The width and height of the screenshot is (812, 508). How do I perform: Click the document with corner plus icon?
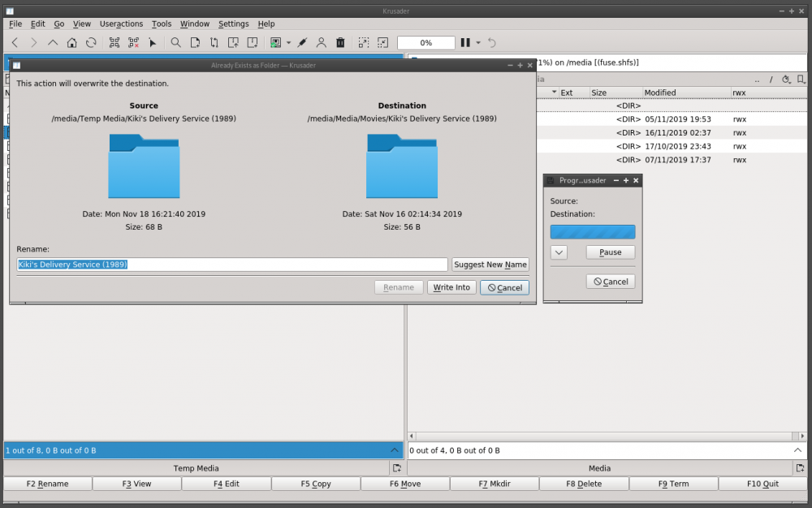pyautogui.click(x=253, y=42)
